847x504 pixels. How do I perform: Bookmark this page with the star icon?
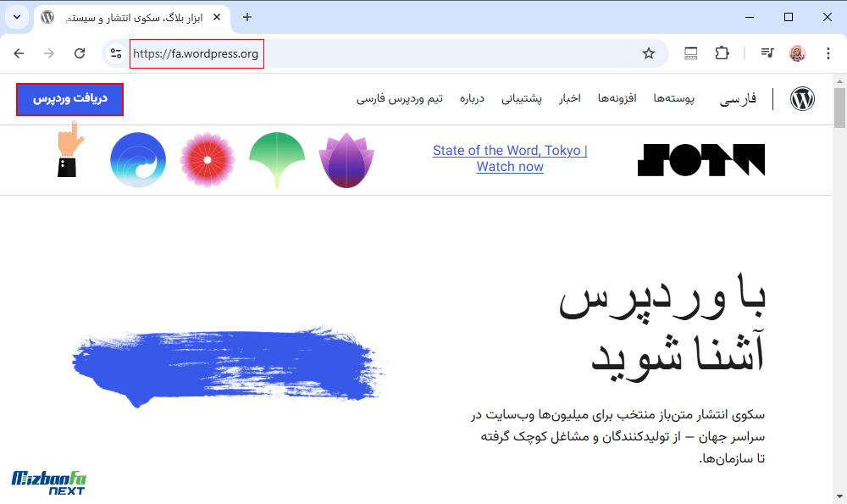coord(649,53)
